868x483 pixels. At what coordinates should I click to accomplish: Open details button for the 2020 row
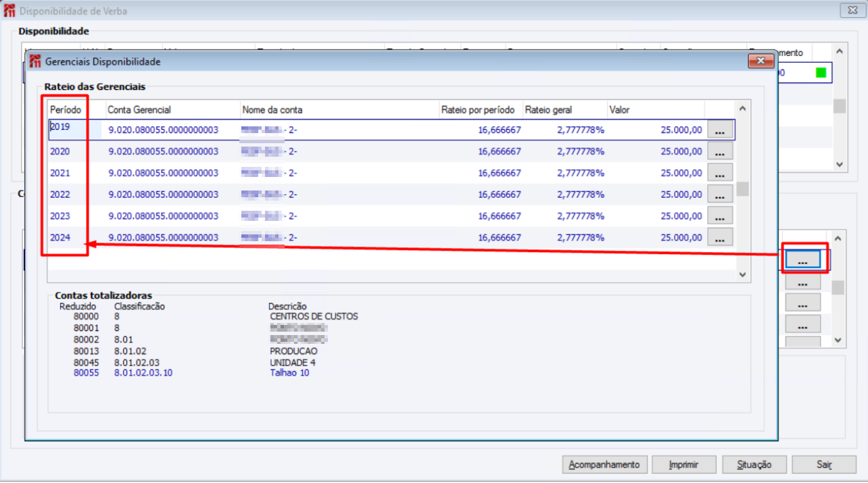click(720, 151)
